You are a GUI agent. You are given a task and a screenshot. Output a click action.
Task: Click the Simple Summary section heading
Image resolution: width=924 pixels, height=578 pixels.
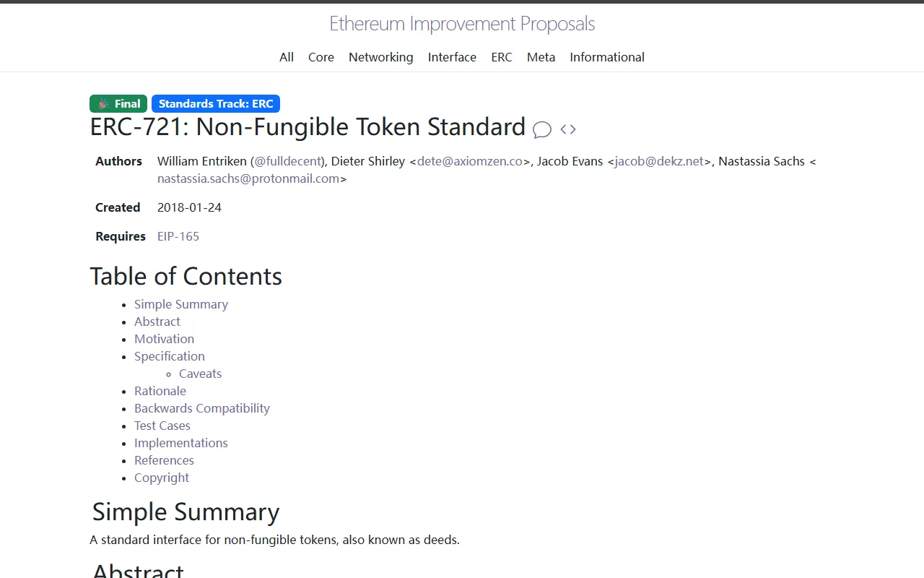click(186, 512)
